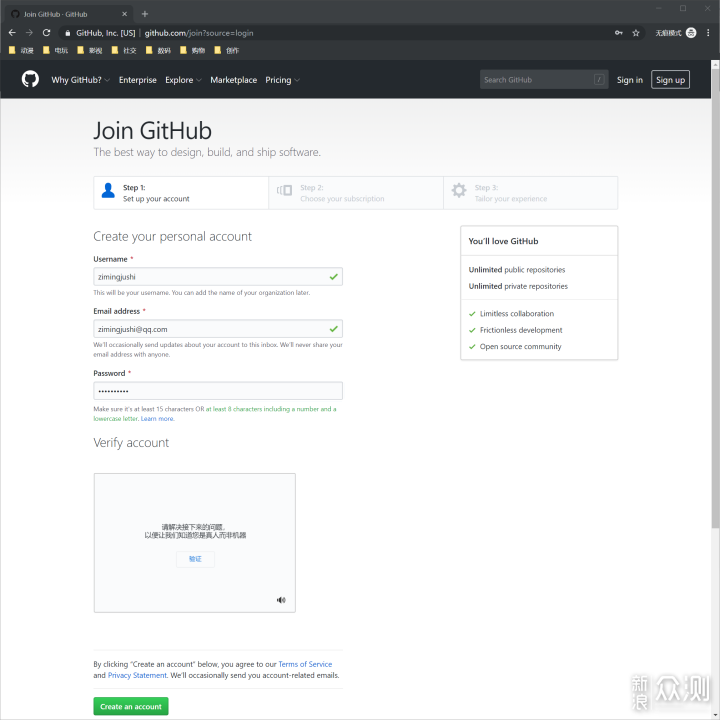720x720 pixels.
Task: Click the Sign up button
Action: click(670, 80)
